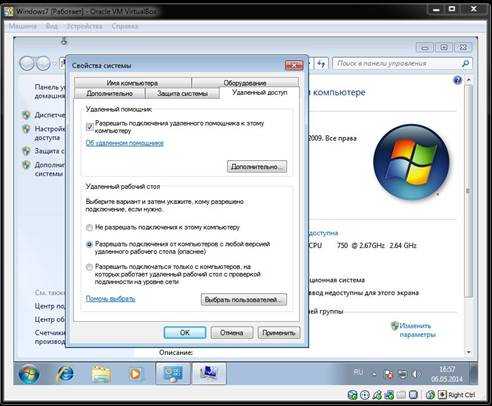Viewport: 492px width, 406px height.
Task: Switch to the Дополнительно tab
Action: (110, 93)
